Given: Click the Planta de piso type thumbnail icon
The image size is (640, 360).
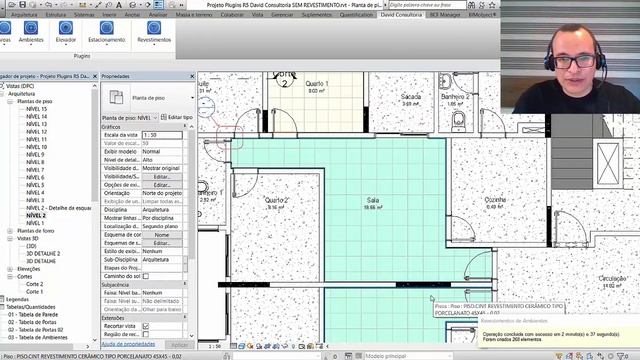Looking at the screenshot, I should pyautogui.click(x=116, y=98).
